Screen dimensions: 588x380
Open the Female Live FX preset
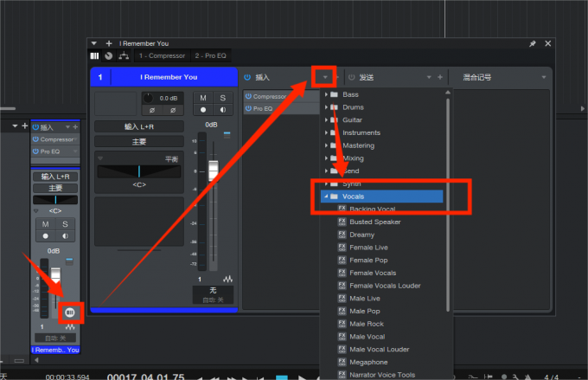pos(368,248)
